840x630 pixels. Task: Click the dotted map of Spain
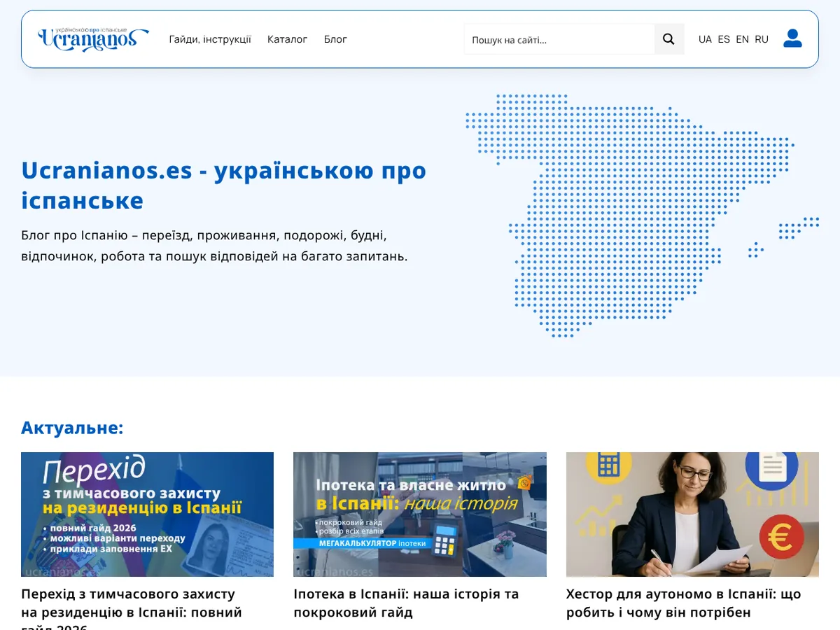pos(642,216)
